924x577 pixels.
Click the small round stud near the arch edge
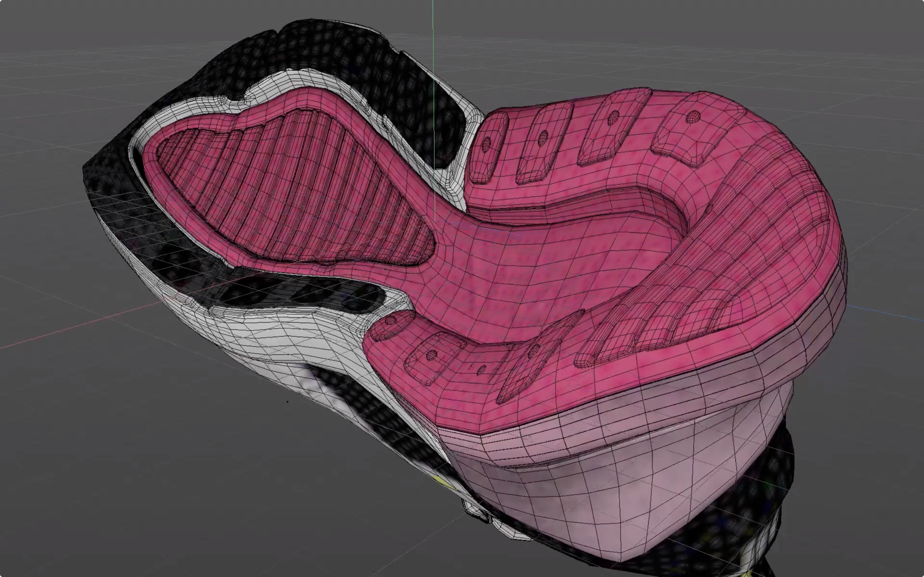tap(390, 322)
